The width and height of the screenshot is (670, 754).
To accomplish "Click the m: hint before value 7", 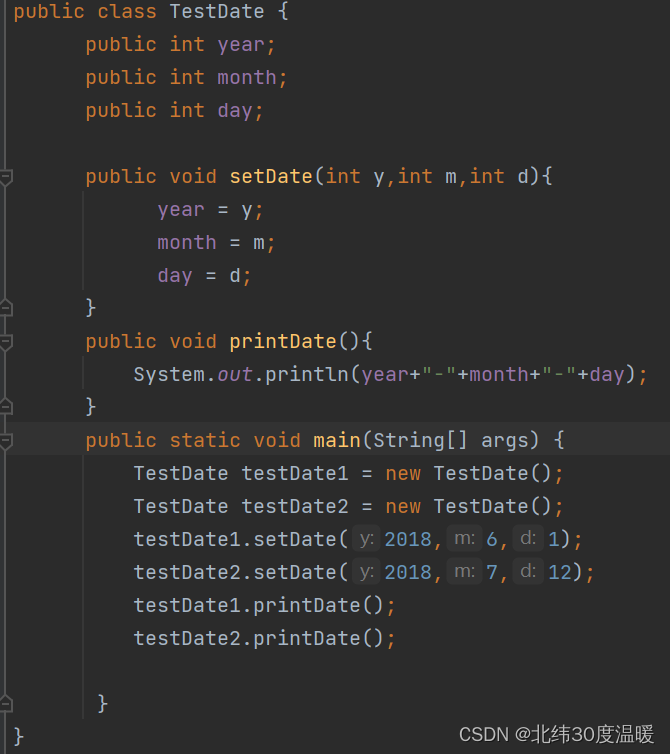I will click(x=463, y=573).
